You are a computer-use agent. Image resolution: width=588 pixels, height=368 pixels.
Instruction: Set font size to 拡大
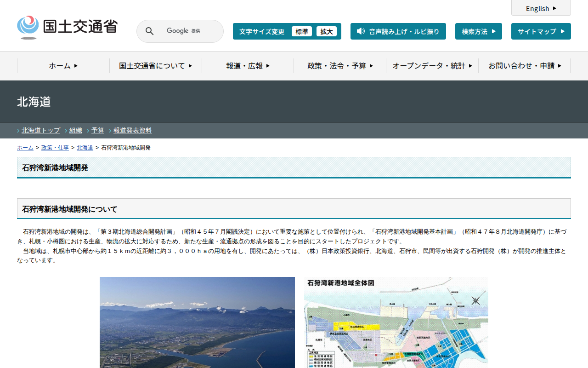(x=327, y=31)
